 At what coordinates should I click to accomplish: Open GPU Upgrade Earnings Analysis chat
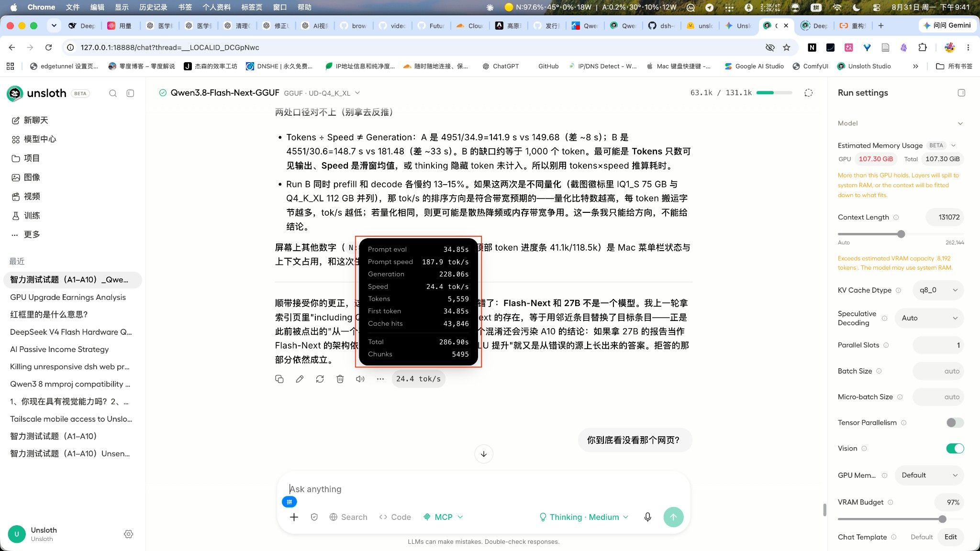68,297
